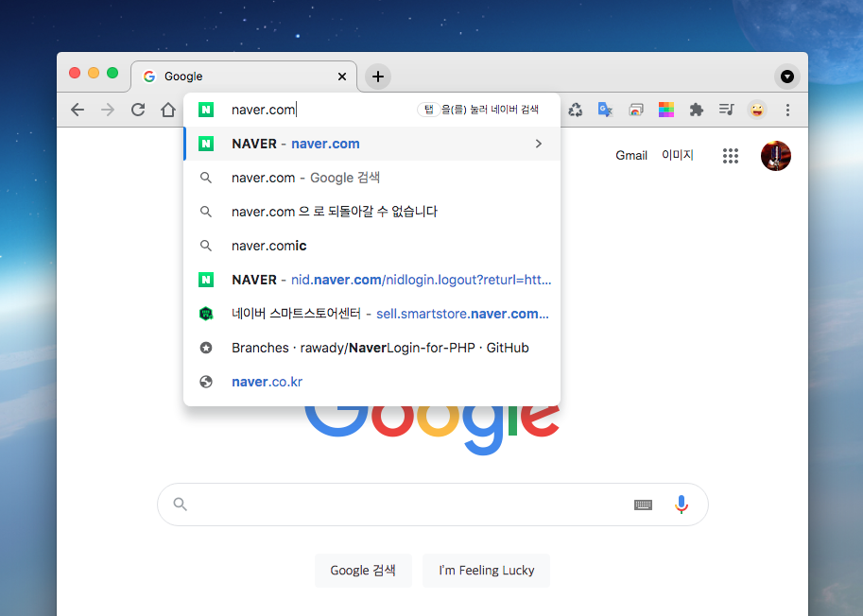The height and width of the screenshot is (616, 863).
Task: Open the Branches rawady/NaverLogin-for-PHP bookmark suggestion
Action: click(x=372, y=348)
